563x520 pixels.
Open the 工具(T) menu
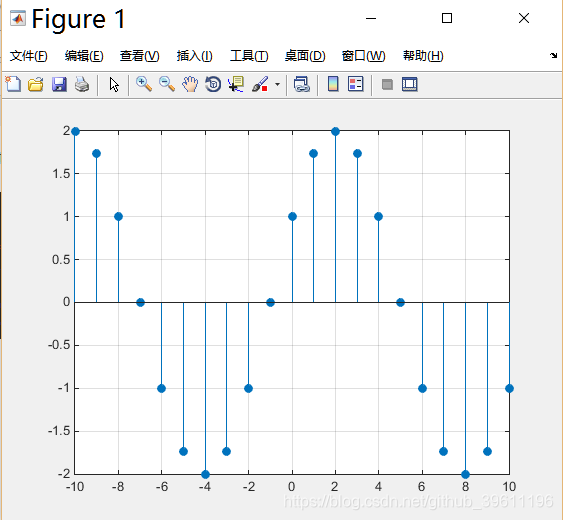[249, 56]
